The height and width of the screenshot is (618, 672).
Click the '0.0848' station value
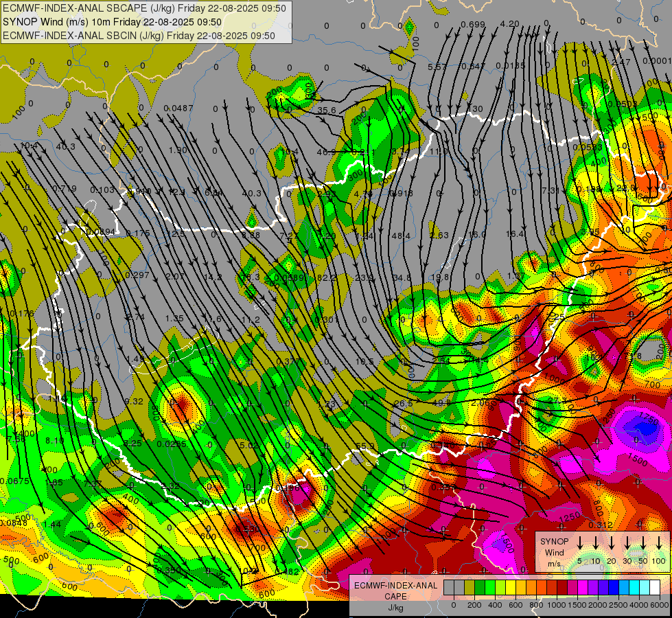coord(14,523)
